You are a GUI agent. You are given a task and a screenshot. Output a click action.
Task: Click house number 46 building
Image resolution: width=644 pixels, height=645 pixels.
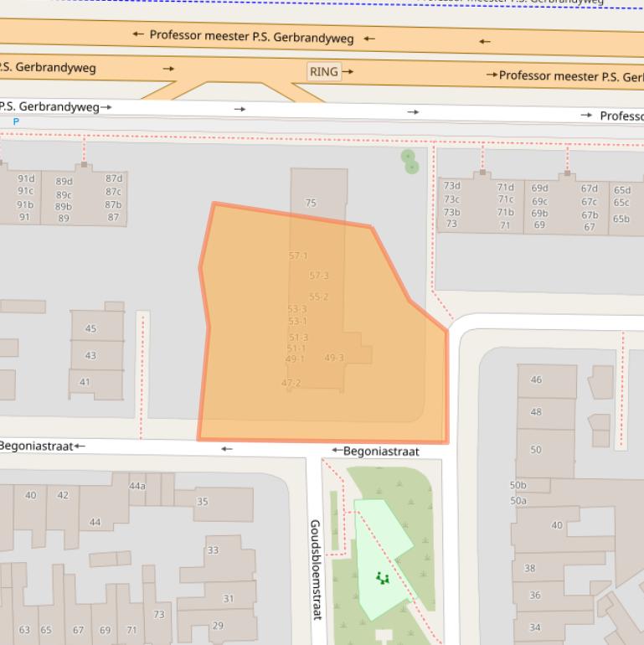click(x=536, y=379)
